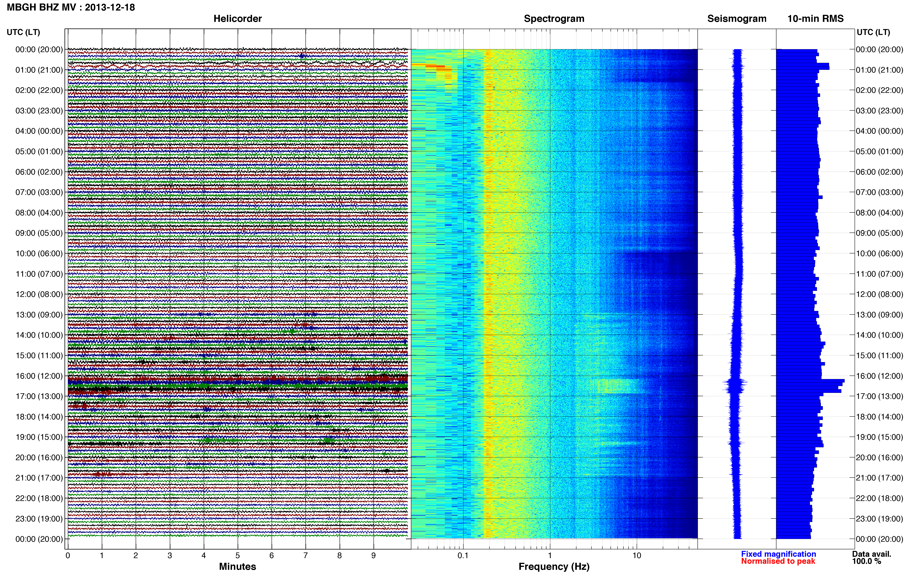Click the '0.1' frequency tick label
The height and width of the screenshot is (578, 924).
tap(463, 555)
